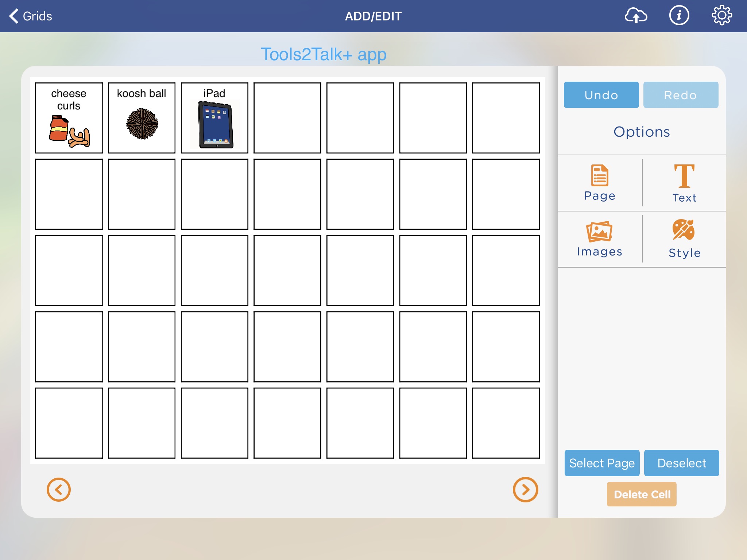Open the Style palette icon
This screenshot has width=747, height=560.
[x=684, y=239]
